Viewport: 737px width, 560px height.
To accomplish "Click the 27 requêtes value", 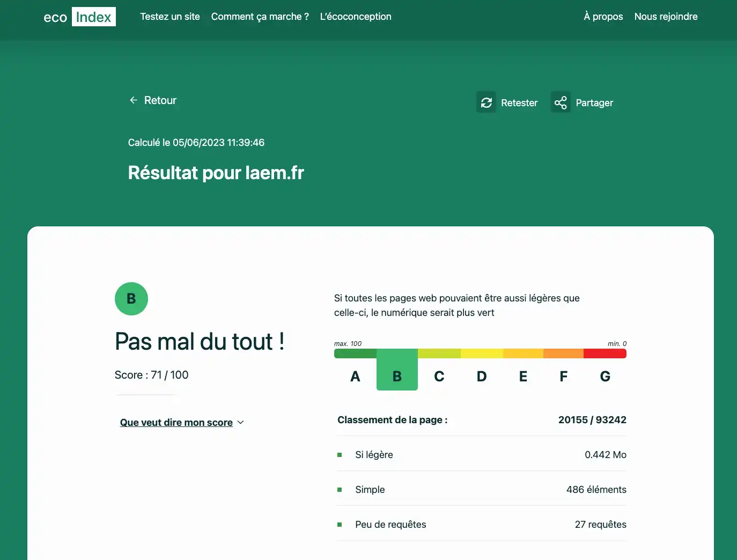I will (601, 525).
